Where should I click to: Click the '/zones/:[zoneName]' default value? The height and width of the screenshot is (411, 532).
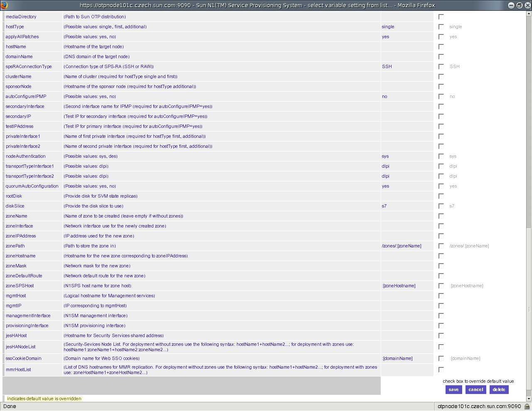tap(401, 246)
